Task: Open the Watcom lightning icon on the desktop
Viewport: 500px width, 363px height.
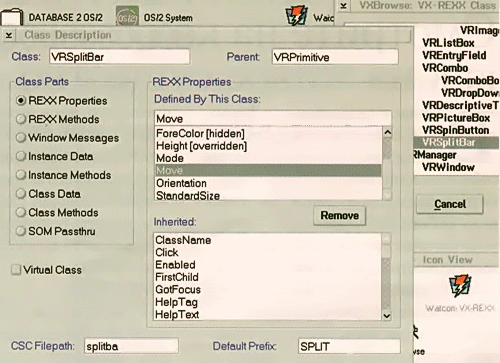Action: pyautogui.click(x=296, y=15)
